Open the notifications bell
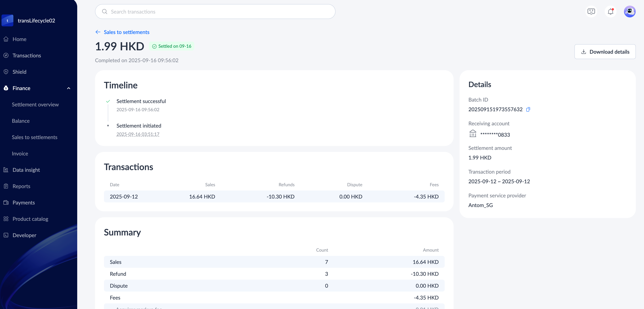Viewport: 644px width, 309px height. coord(610,12)
